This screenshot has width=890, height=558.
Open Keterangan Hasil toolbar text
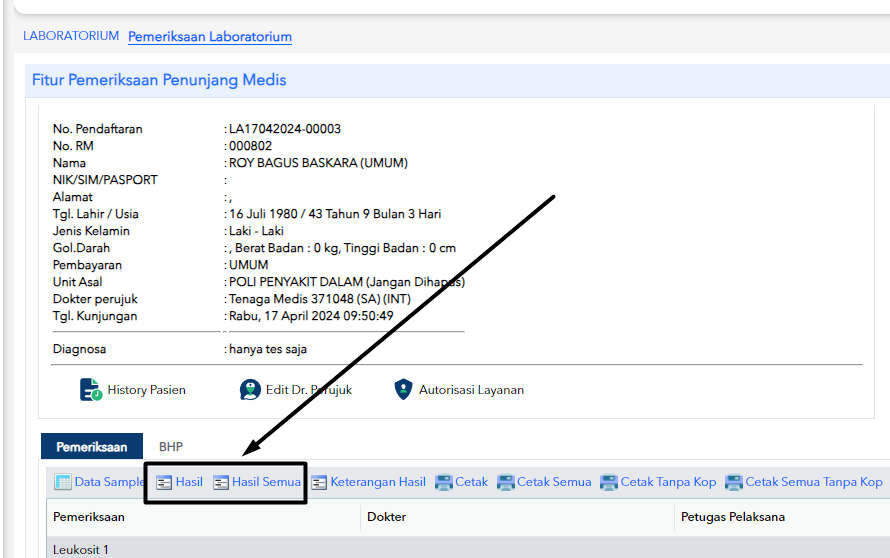click(378, 482)
